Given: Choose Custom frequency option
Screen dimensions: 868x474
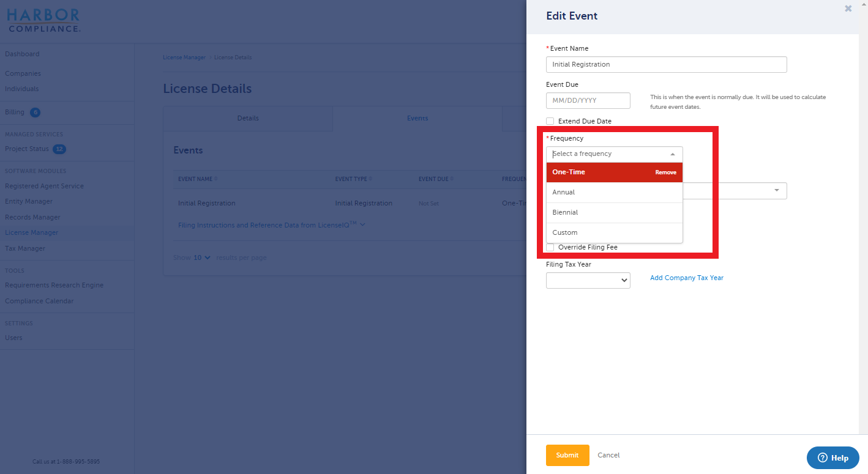Looking at the screenshot, I should (614, 232).
